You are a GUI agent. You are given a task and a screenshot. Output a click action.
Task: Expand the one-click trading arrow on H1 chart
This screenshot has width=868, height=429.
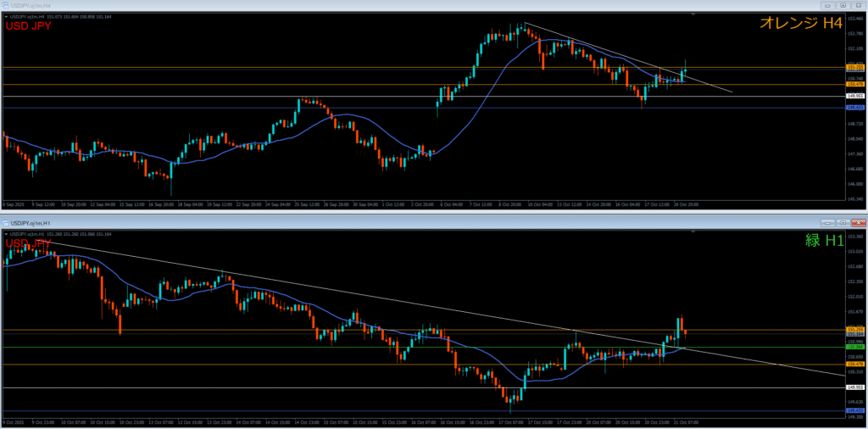(x=5, y=234)
